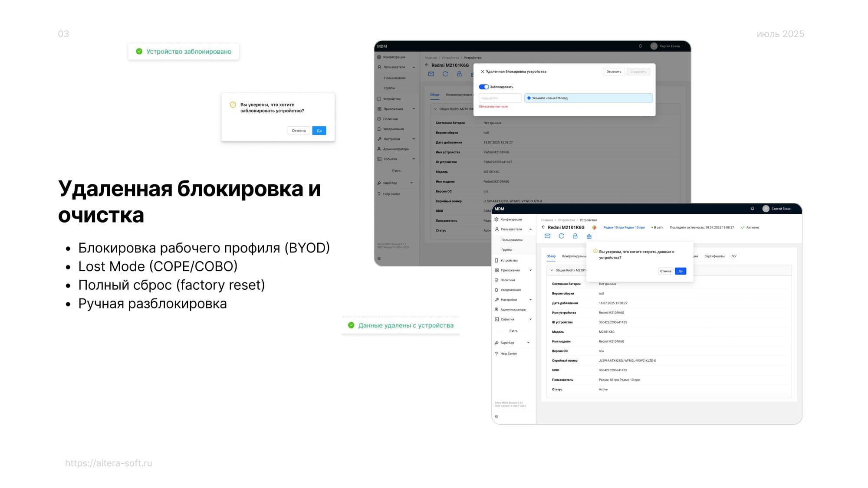Click Да in the wipe data confirmation

tap(681, 271)
